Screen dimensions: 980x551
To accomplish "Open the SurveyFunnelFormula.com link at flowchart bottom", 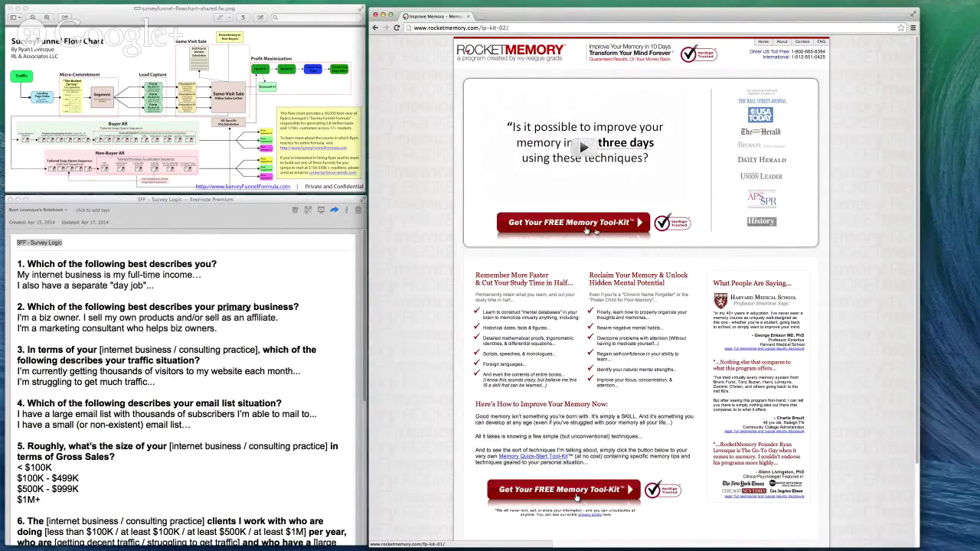I will [243, 187].
